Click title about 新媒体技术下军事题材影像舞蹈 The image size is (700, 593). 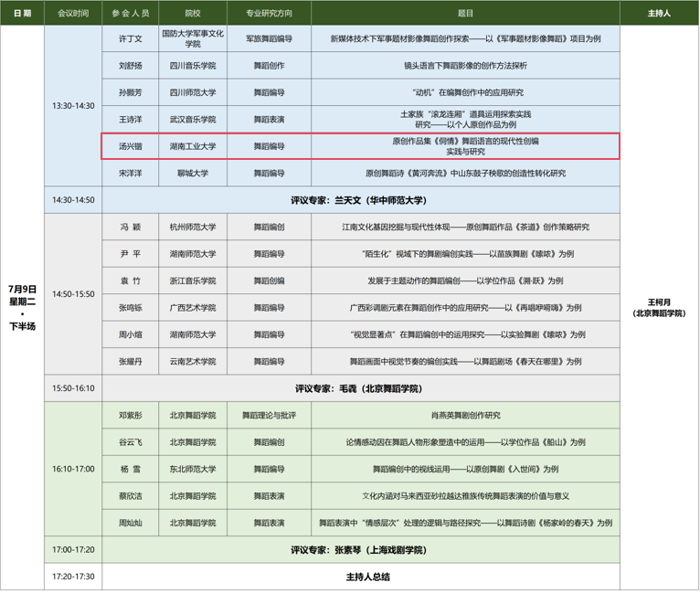point(466,38)
